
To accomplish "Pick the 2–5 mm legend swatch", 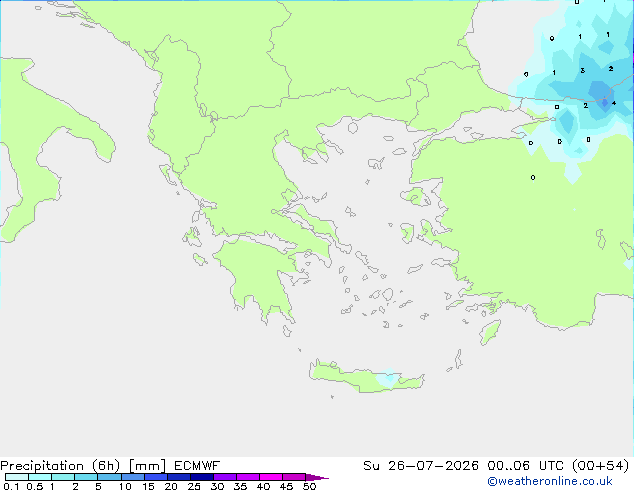I will [x=86, y=477].
